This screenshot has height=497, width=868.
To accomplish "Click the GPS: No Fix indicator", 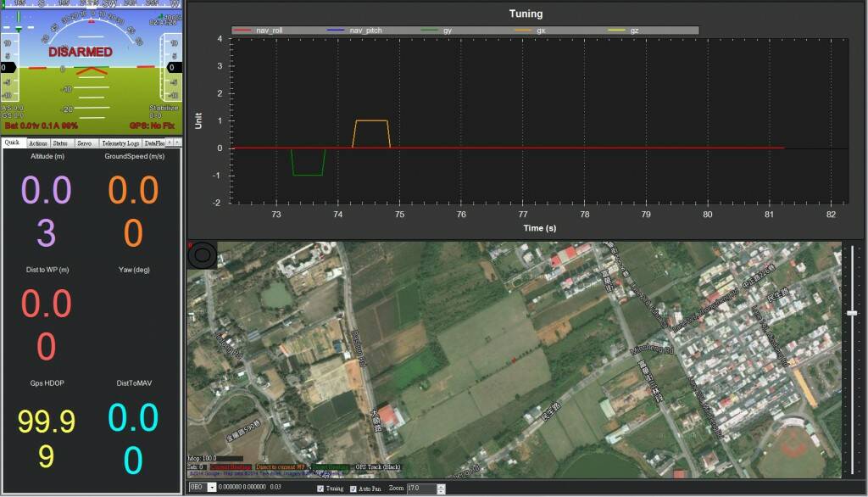I will (x=151, y=126).
